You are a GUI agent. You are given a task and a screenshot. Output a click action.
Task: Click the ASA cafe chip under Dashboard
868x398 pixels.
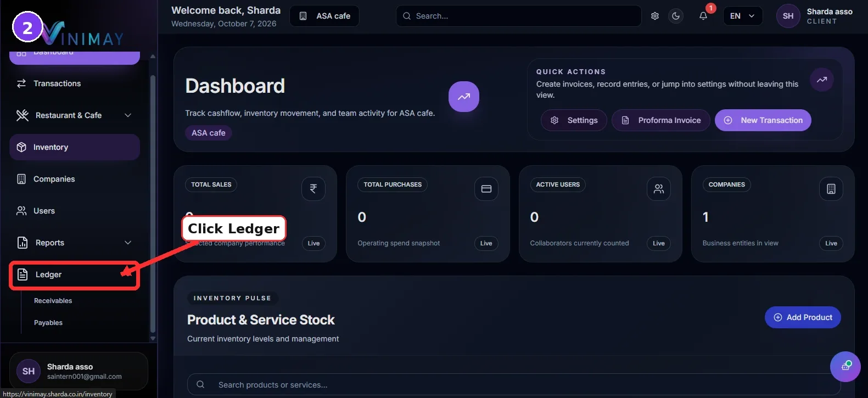click(x=209, y=133)
